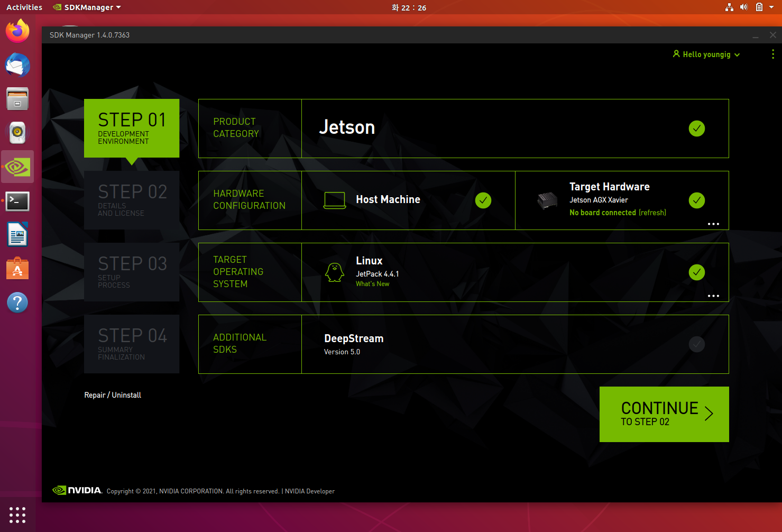Click the No board connected status text
Viewport: 782px width, 532px height.
click(x=603, y=213)
